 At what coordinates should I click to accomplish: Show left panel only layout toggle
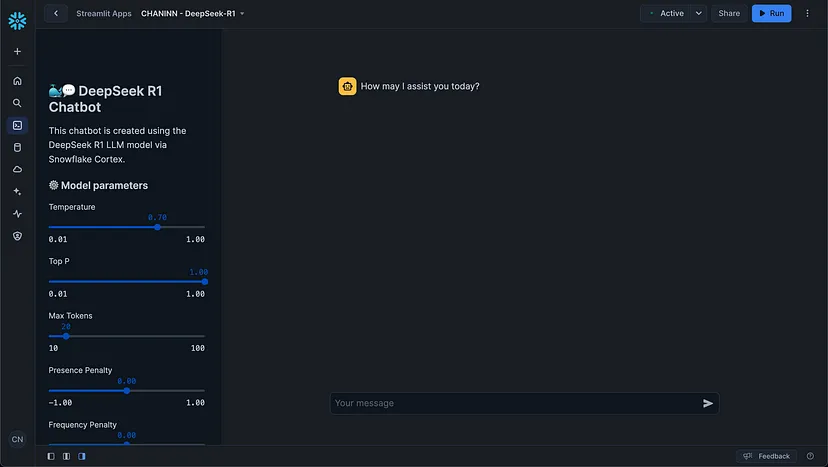click(51, 456)
